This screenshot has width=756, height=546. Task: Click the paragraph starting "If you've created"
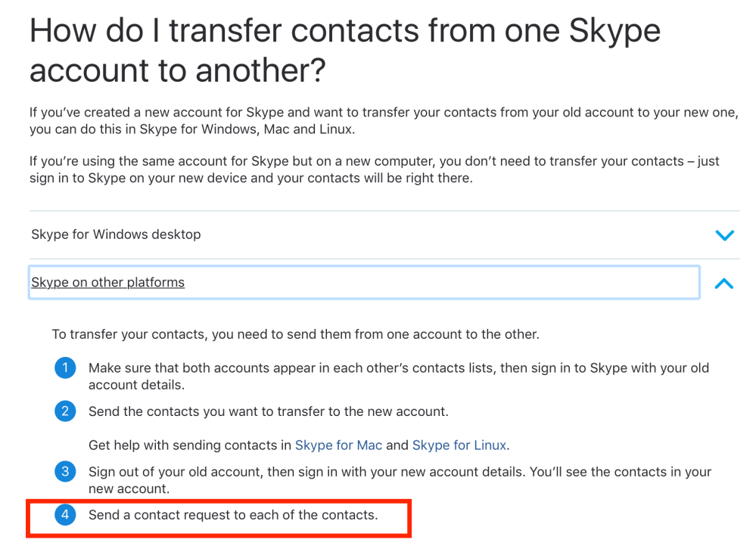pos(383,121)
